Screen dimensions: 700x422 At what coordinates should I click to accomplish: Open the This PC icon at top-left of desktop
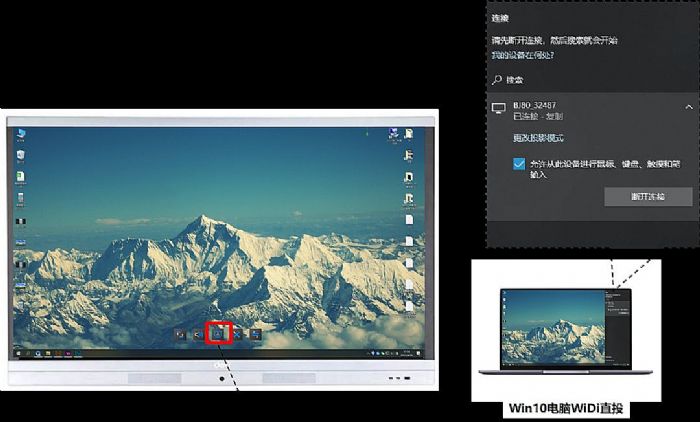[x=21, y=134]
